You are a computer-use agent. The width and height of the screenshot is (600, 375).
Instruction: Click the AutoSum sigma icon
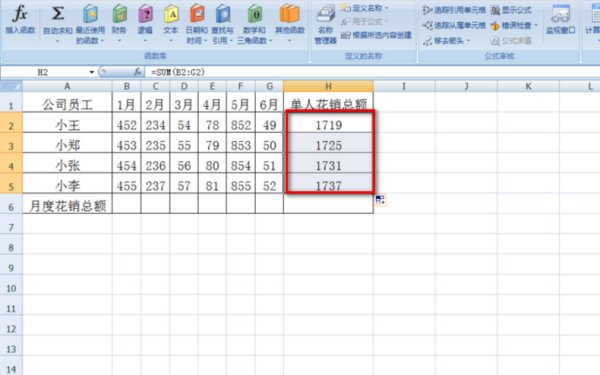coord(58,14)
